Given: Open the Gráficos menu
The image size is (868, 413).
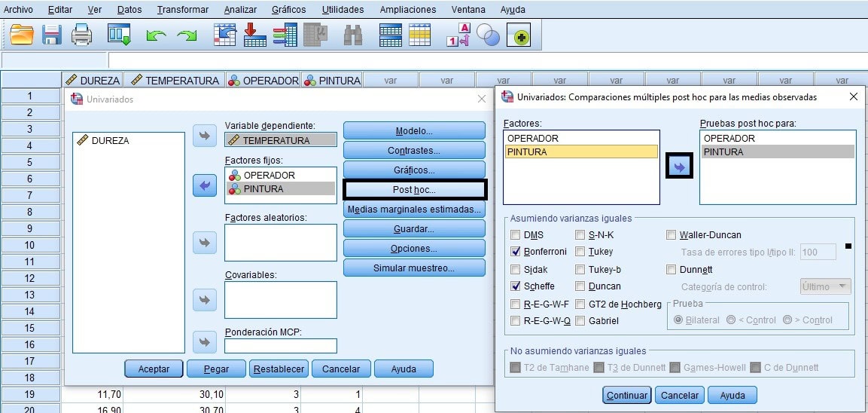Looking at the screenshot, I should click(289, 10).
